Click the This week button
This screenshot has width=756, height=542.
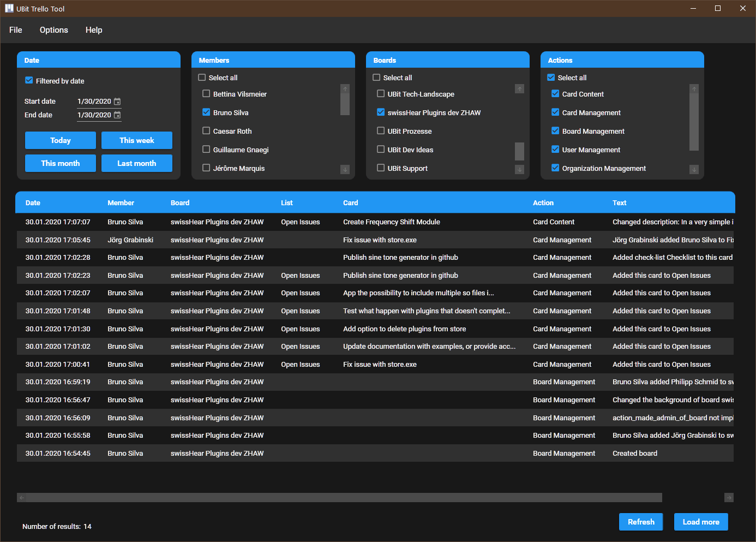pyautogui.click(x=137, y=140)
